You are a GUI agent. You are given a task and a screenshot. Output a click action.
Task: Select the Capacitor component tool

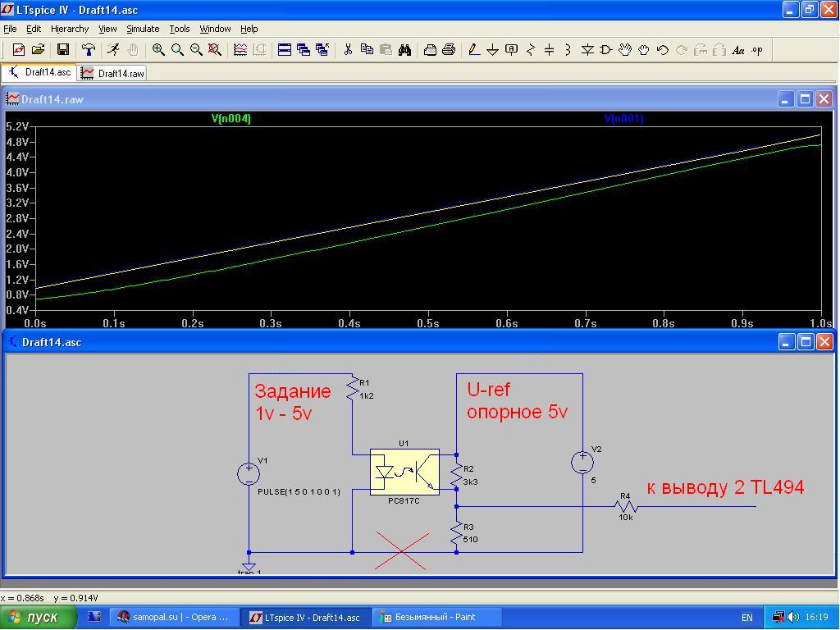tap(549, 50)
